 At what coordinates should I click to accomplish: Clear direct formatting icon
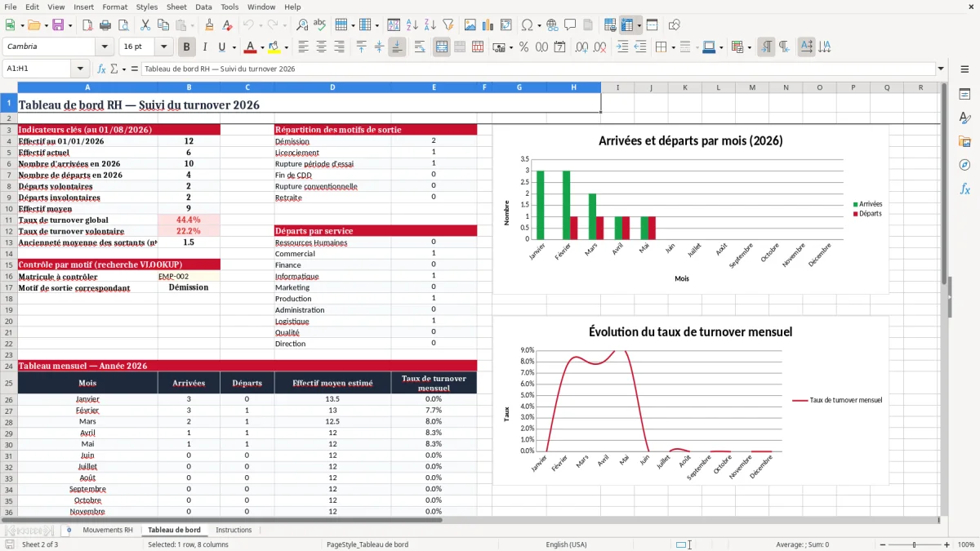pos(227,25)
